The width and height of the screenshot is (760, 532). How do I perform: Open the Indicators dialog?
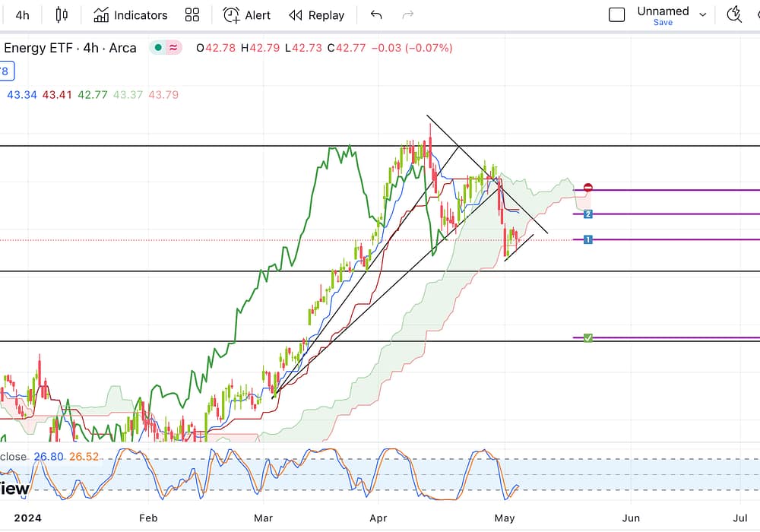pos(130,15)
